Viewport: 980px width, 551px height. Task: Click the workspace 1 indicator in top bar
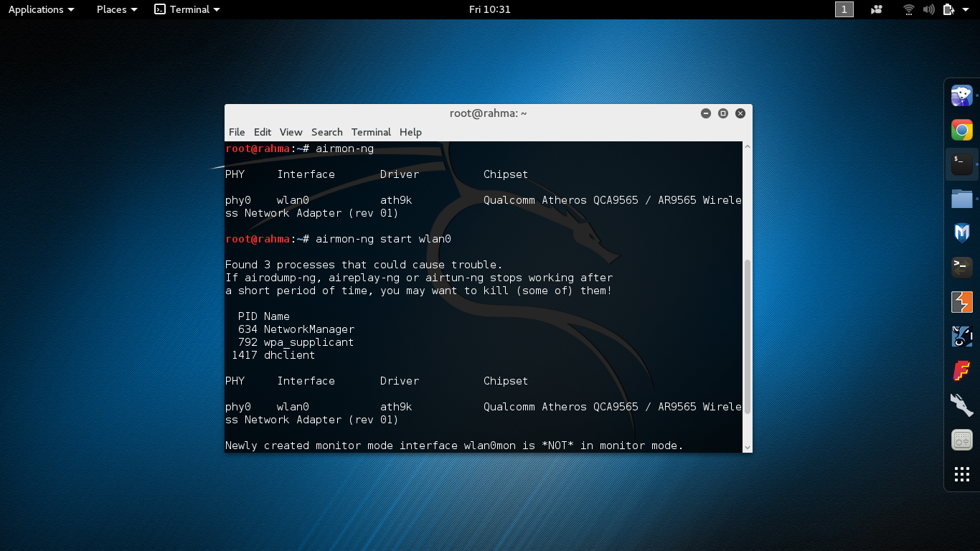[x=844, y=9]
